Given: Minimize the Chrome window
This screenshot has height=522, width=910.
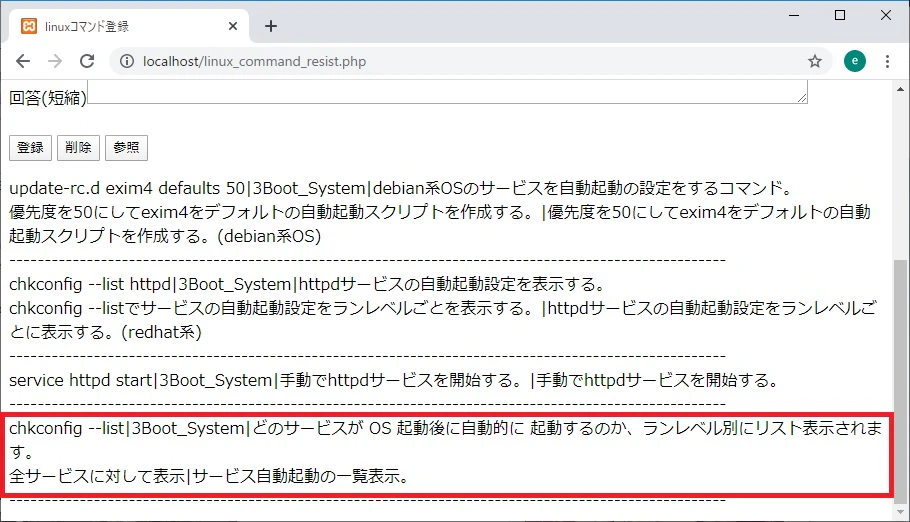Looking at the screenshot, I should (x=794, y=15).
